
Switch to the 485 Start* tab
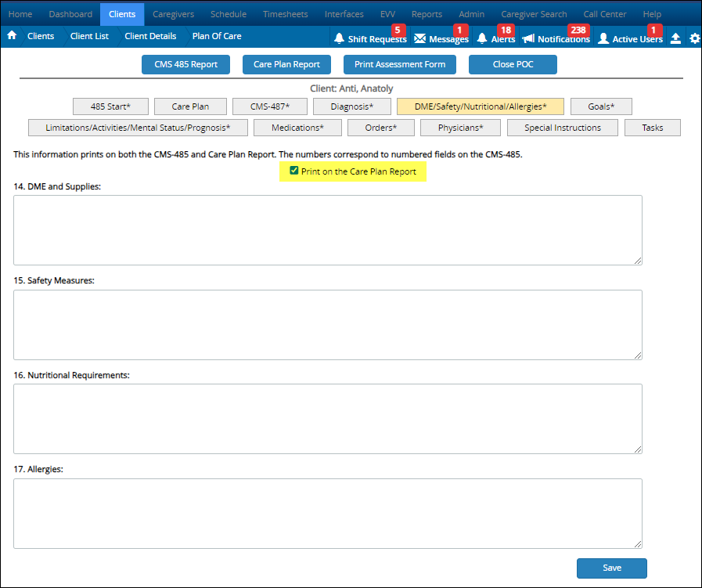point(110,106)
